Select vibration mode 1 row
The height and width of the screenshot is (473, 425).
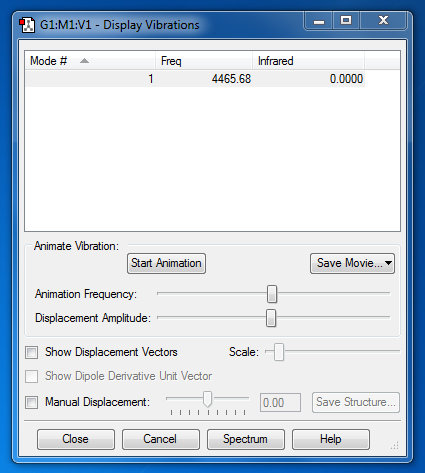coord(195,79)
